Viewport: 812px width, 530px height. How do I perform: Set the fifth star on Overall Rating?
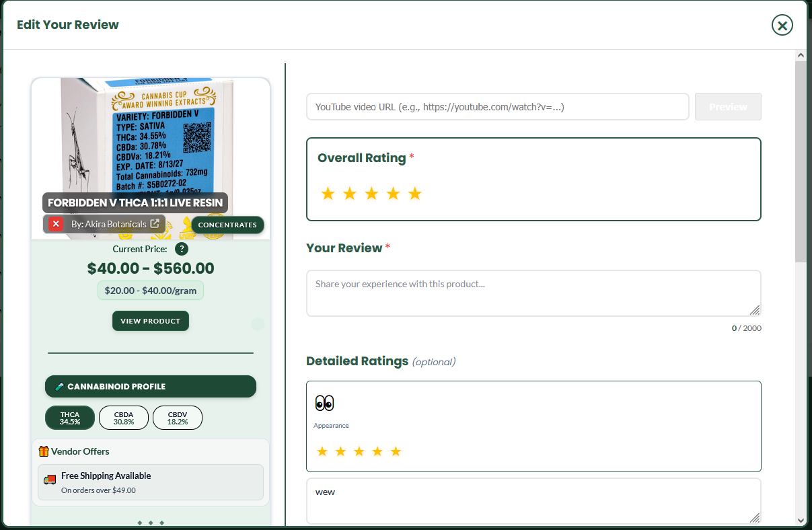click(414, 193)
